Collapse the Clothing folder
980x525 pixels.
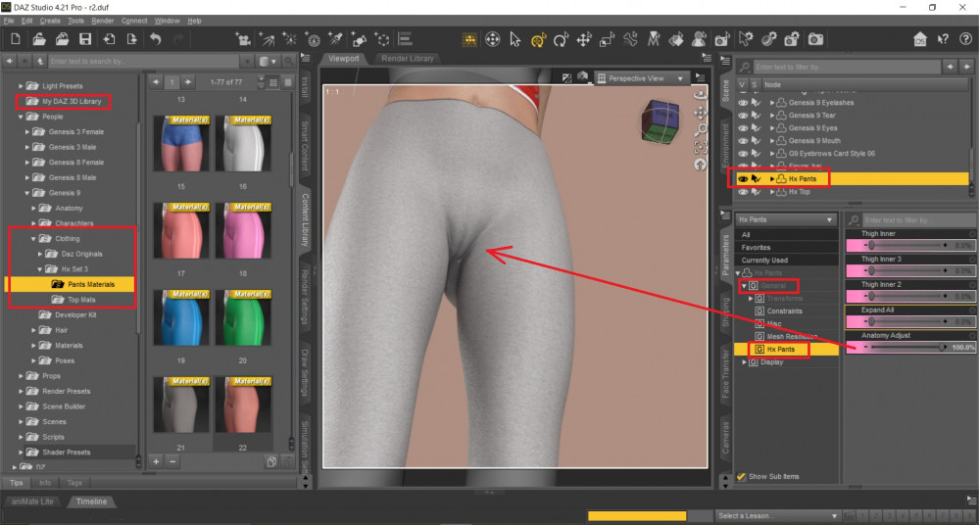(33, 239)
